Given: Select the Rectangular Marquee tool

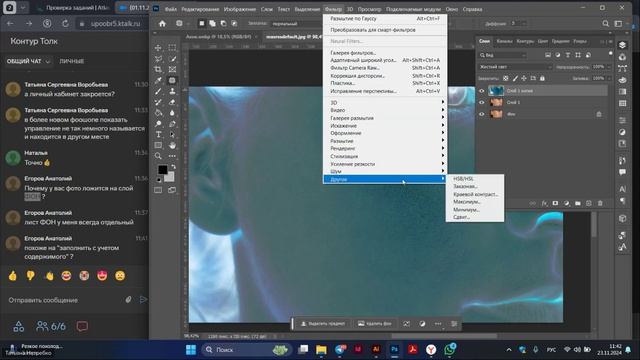Looking at the screenshot, I should tap(172, 48).
